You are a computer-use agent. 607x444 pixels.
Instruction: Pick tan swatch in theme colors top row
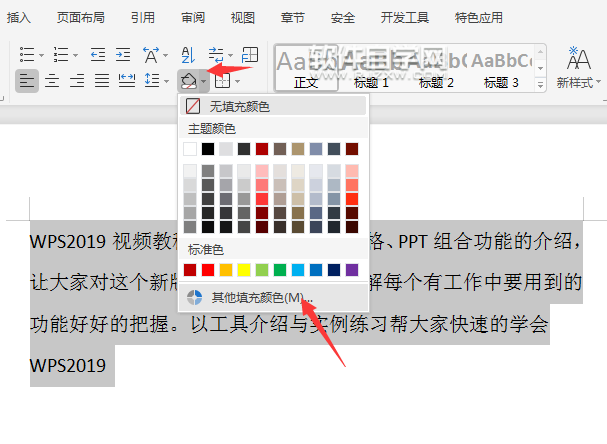(x=298, y=149)
